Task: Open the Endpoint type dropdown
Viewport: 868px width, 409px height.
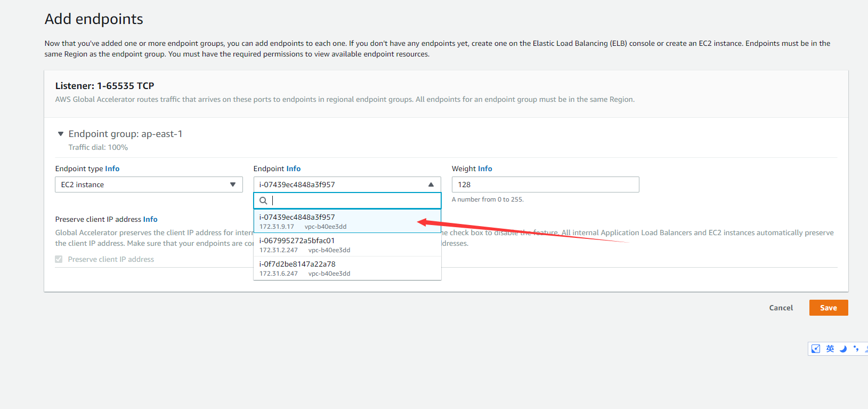Action: point(149,185)
